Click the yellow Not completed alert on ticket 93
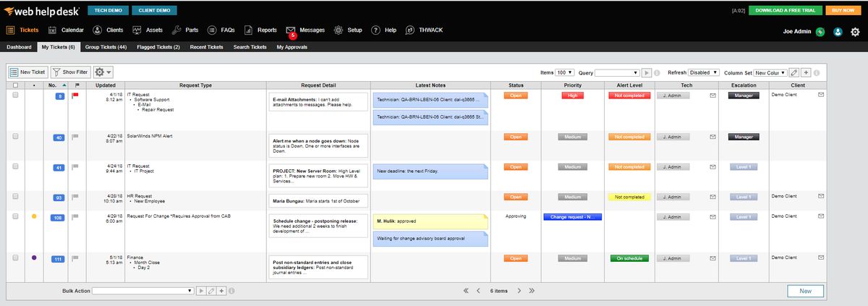The image size is (868, 306). (629, 197)
